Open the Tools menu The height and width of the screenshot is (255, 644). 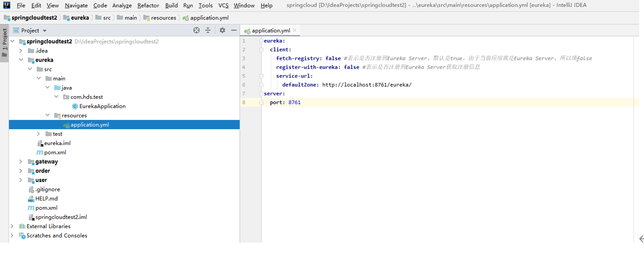point(205,5)
